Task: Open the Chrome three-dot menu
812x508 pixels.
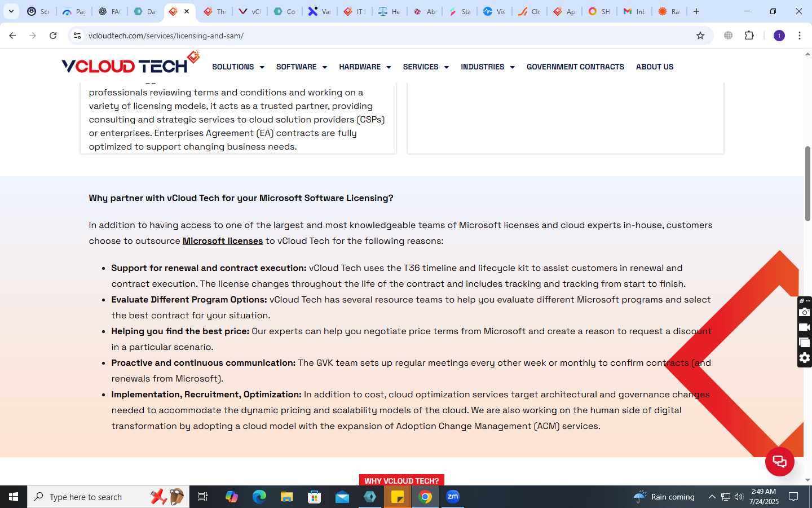Action: click(x=800, y=36)
